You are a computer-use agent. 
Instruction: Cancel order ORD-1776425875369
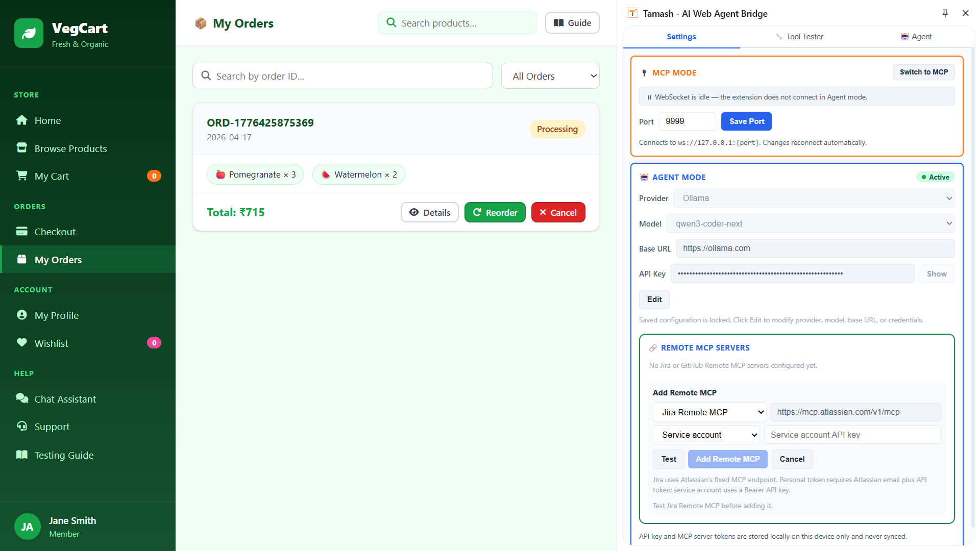pyautogui.click(x=558, y=213)
